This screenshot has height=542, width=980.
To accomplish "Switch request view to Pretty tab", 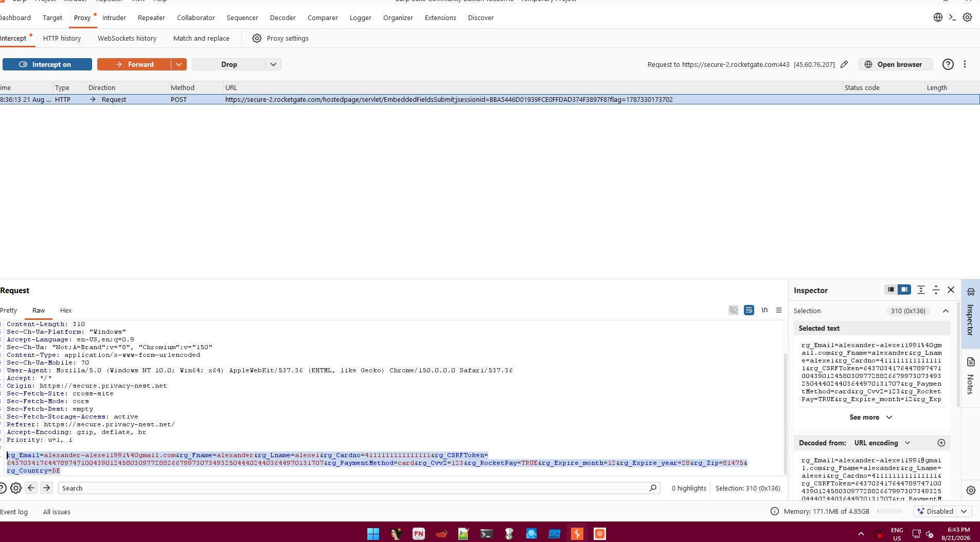I will click(8, 310).
